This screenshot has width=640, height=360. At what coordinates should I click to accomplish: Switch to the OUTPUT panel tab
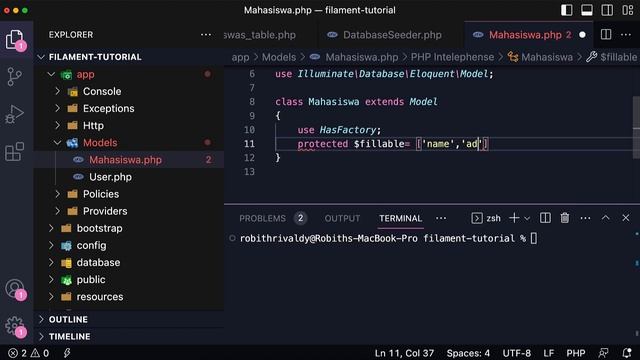(x=342, y=218)
